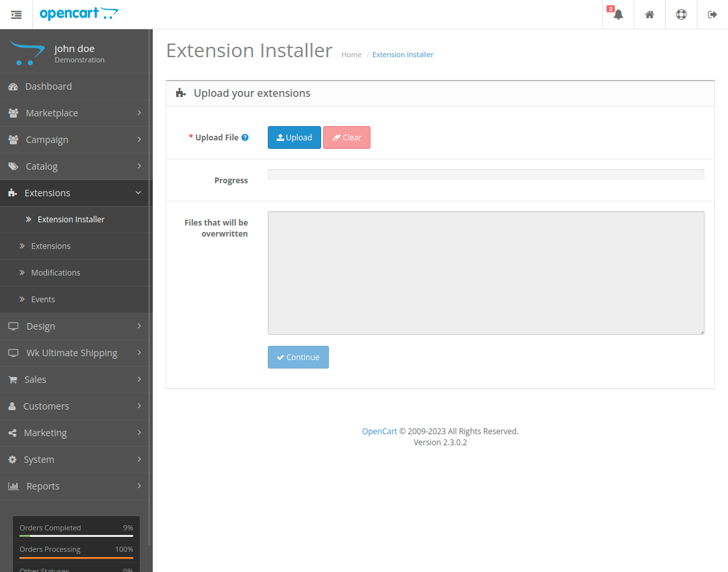Toggle the sidebar hamburger menu icon
Screen dimensions: 728x572
16,14
